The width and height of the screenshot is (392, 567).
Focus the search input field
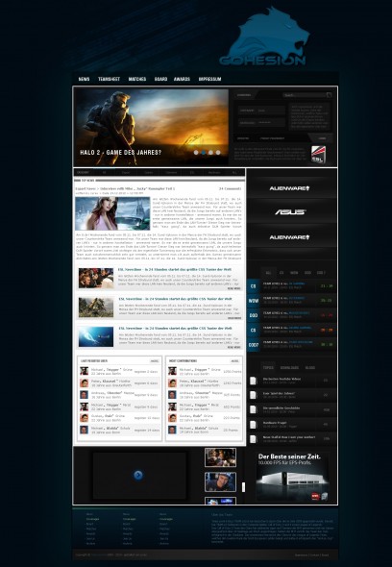[305, 95]
